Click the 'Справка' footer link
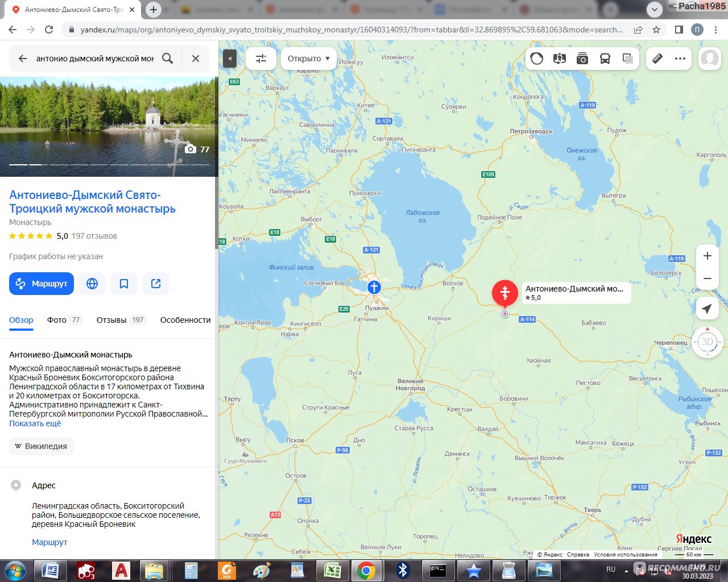Viewport: 728px width, 582px height. pyautogui.click(x=578, y=554)
